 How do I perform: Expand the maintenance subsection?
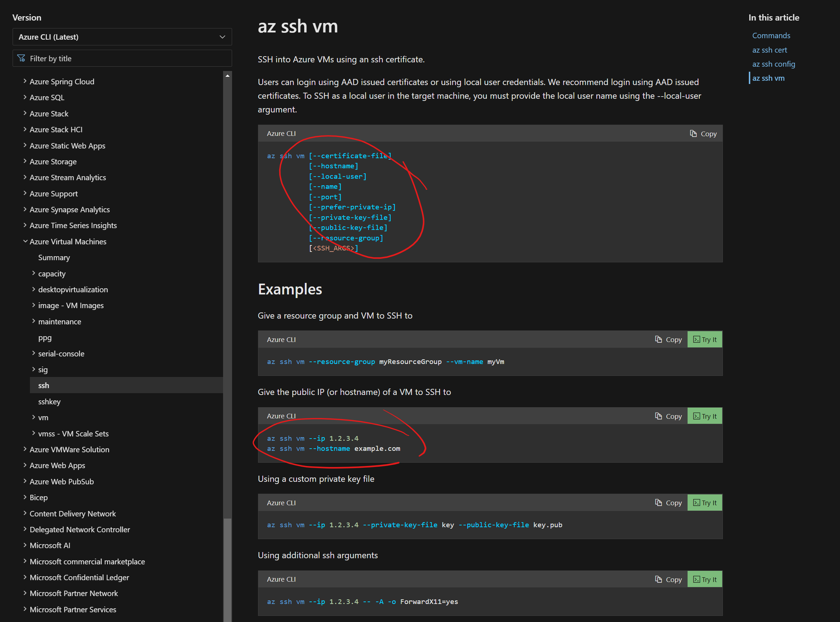34,321
